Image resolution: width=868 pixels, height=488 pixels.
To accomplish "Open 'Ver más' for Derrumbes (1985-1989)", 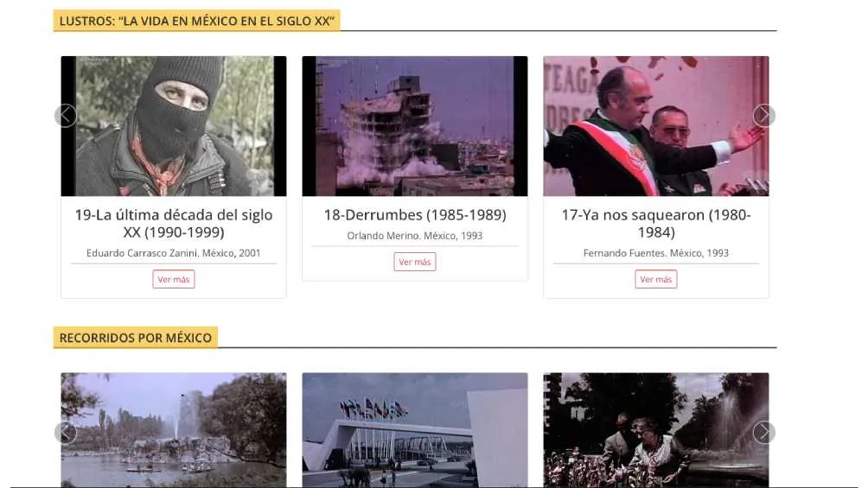I will [415, 262].
